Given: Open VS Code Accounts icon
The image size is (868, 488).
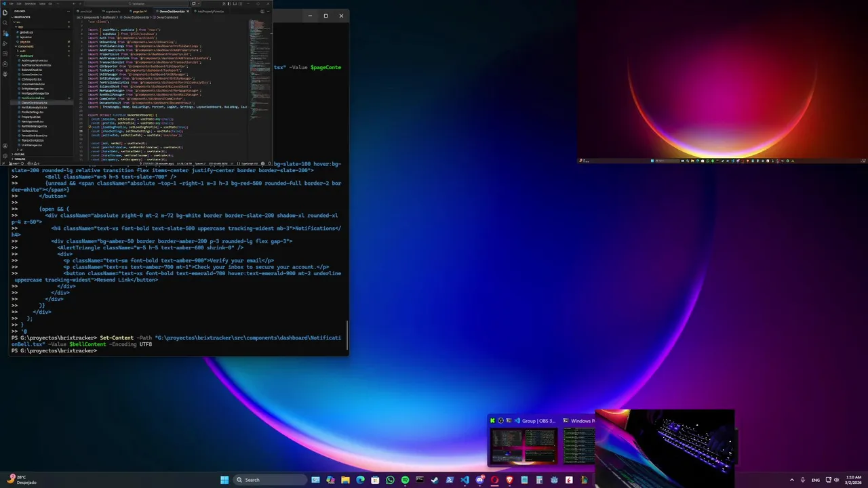Looking at the screenshot, I should tap(5, 146).
